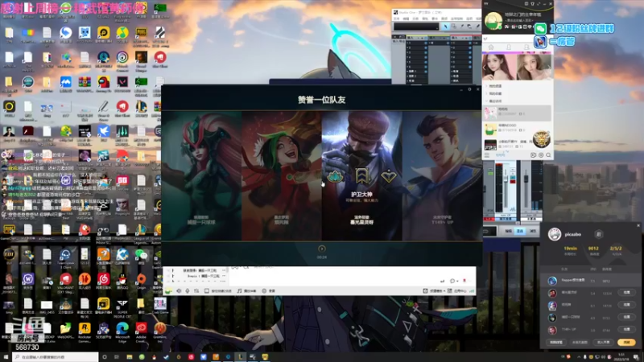Viewport: 644px width, 362px height.
Task: Click the app center icon in chat toolbar
Action: coord(450,290)
